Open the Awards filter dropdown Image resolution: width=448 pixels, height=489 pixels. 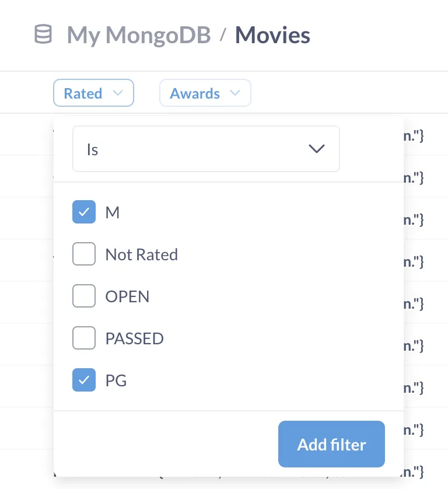click(x=205, y=93)
